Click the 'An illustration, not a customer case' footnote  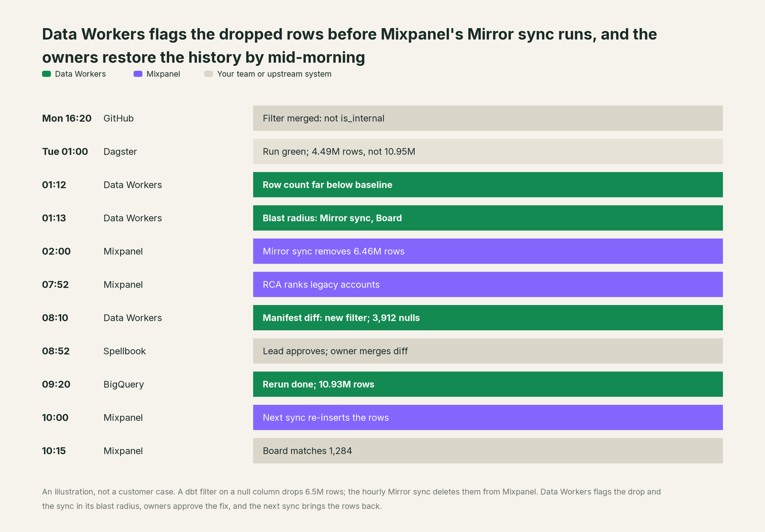[x=351, y=499]
